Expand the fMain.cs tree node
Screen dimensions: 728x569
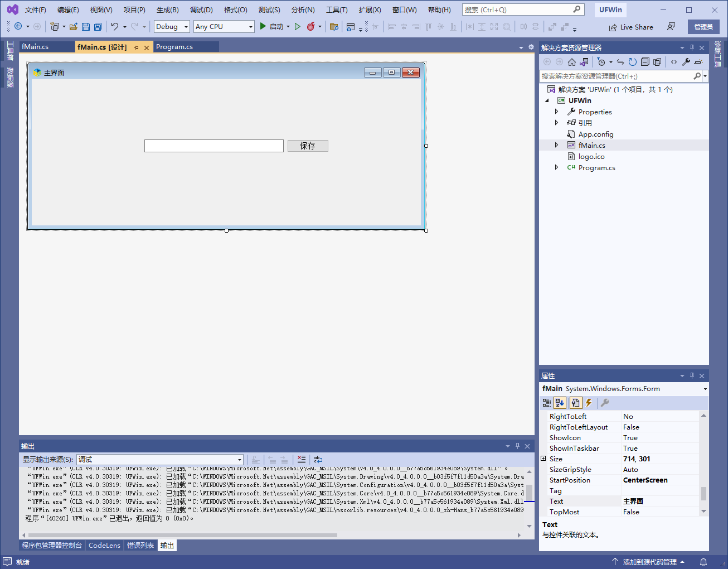[556, 145]
